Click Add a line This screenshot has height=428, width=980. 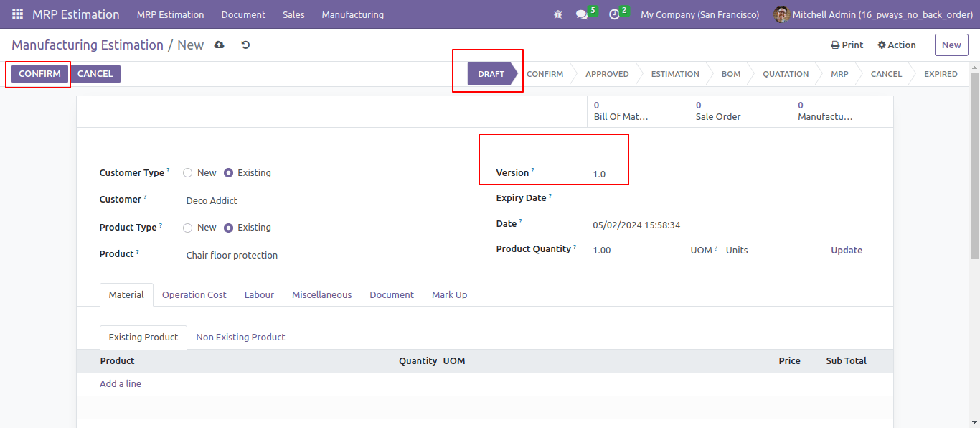121,384
